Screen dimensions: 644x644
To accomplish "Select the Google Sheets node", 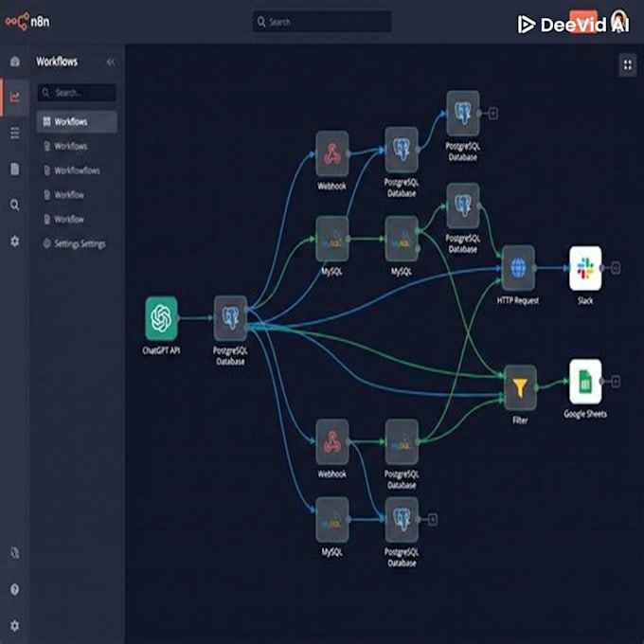I will [x=585, y=382].
